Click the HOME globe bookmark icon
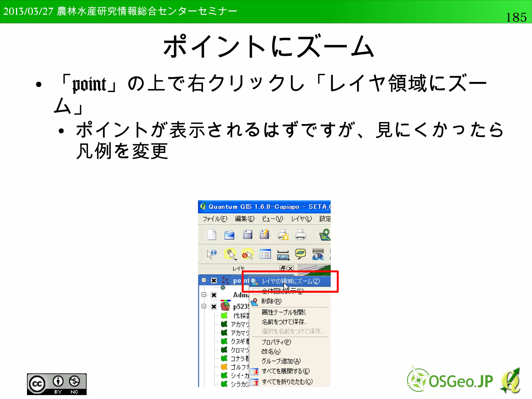The height and width of the screenshot is (399, 532). click(x=318, y=254)
